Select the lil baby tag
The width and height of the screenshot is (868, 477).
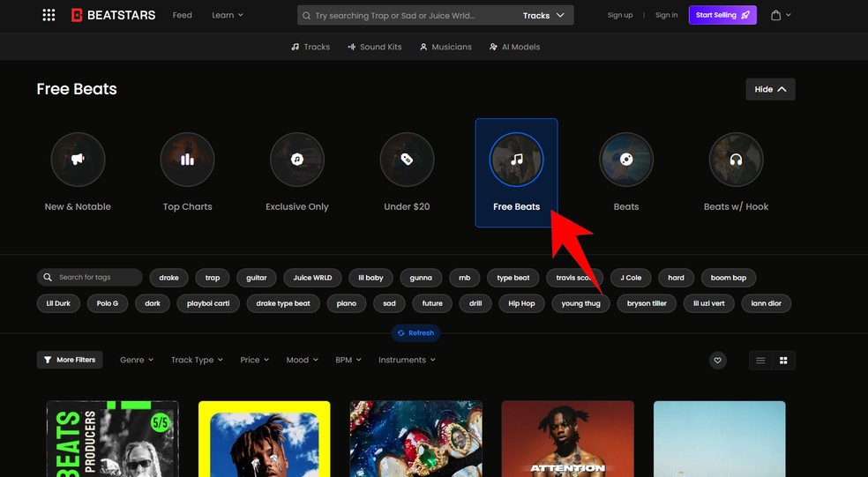tap(370, 278)
